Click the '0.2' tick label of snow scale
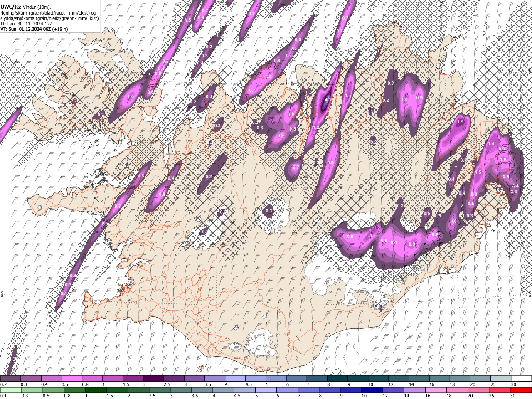Viewport: 532px width, 399px height. click(3, 384)
